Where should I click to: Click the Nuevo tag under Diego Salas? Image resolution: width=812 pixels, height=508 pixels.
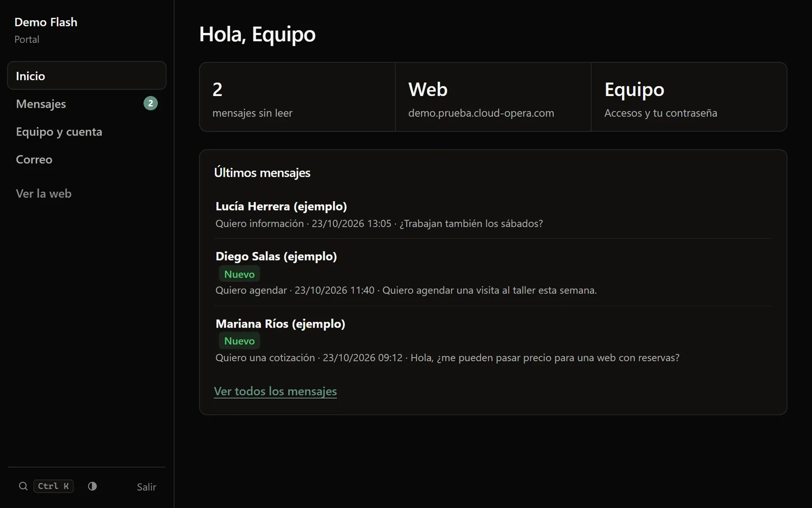(240, 274)
